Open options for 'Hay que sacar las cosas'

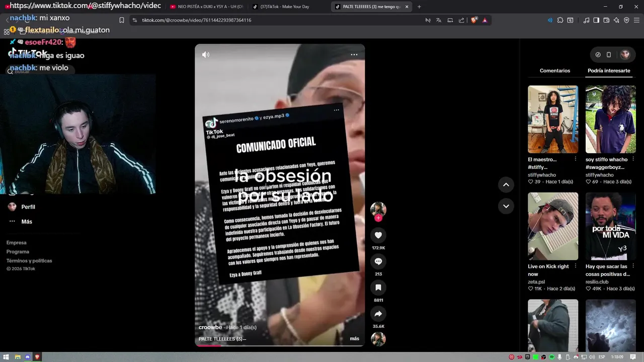pyautogui.click(x=633, y=266)
